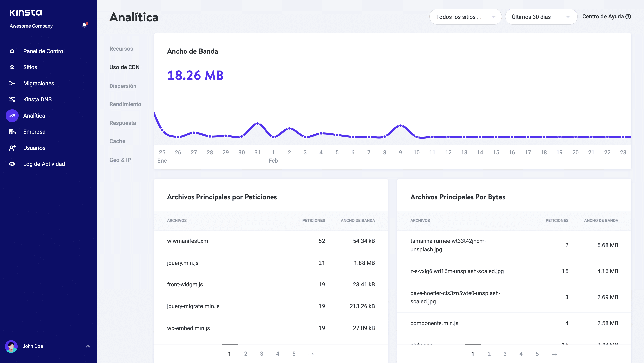Click the Panel de Control home icon
The width and height of the screenshot is (644, 363).
click(12, 51)
